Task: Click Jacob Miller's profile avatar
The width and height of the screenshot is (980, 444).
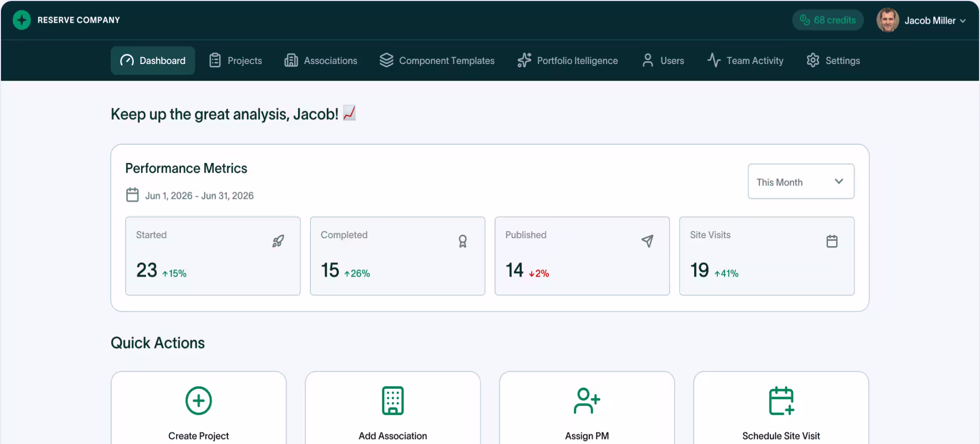Action: (888, 20)
